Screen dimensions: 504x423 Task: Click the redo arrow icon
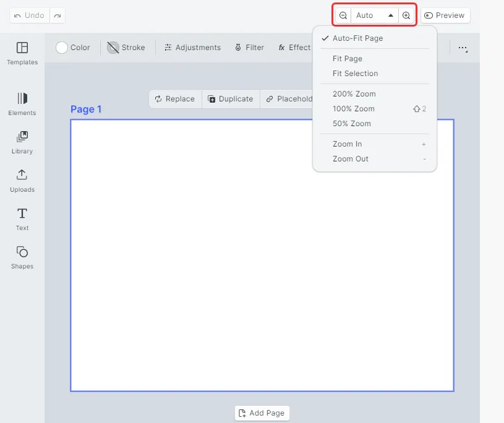58,15
